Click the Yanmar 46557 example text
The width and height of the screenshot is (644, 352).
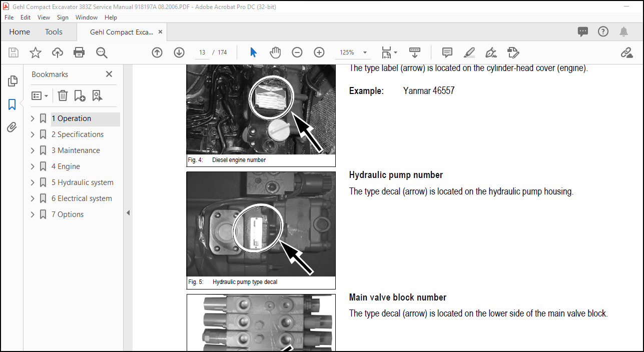429,91
